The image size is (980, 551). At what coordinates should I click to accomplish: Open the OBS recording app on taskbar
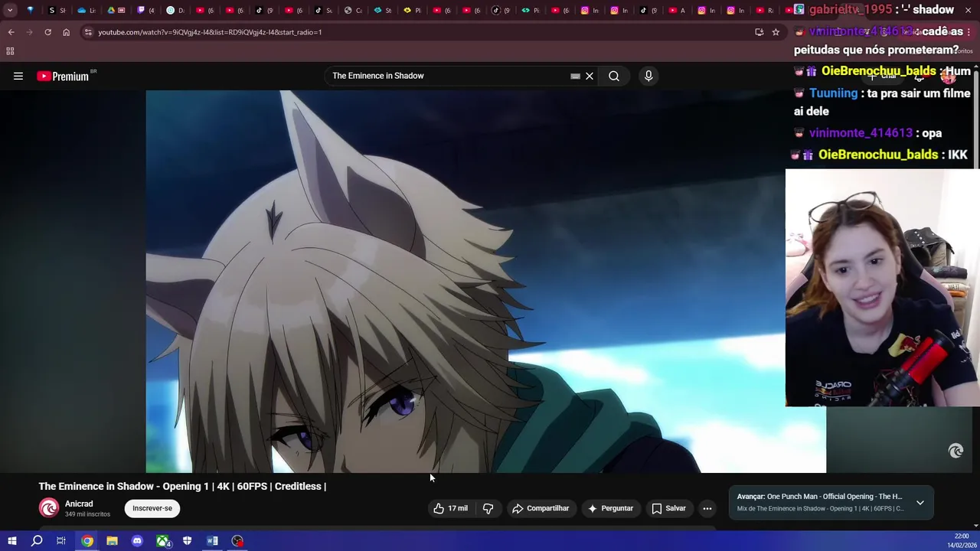point(237,541)
